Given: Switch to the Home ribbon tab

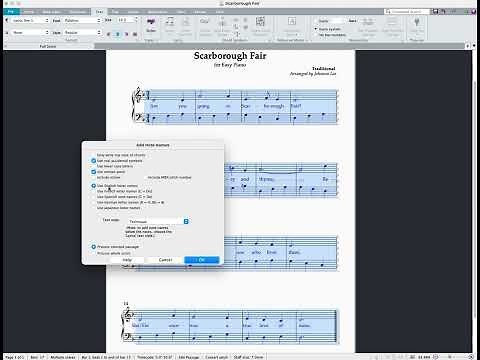Looking at the screenshot, I should [x=28, y=12].
